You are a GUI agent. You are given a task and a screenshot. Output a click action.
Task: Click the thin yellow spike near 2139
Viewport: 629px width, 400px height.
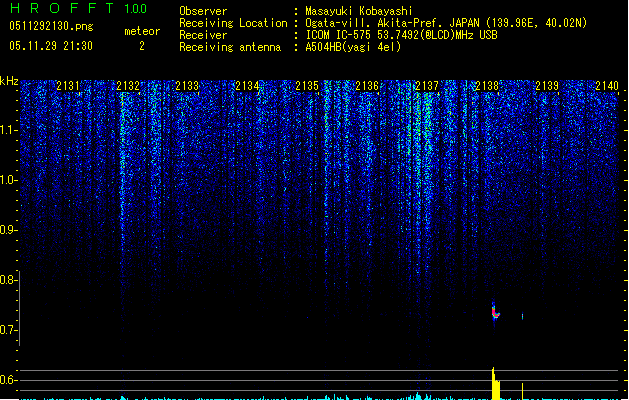(522, 391)
